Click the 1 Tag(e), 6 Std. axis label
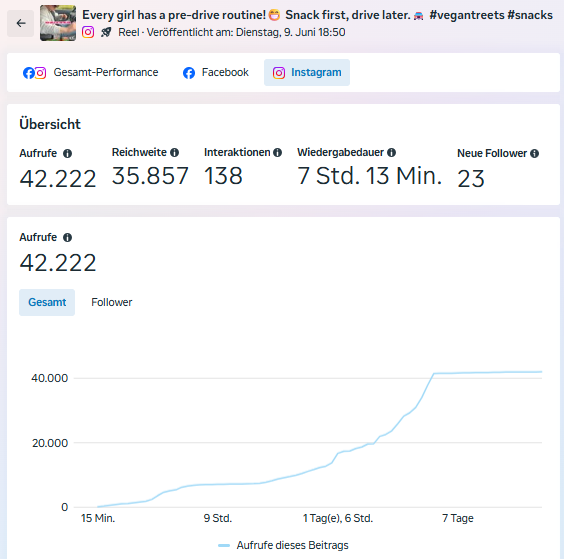Viewport: 564px width, 559px height. pyautogui.click(x=338, y=518)
